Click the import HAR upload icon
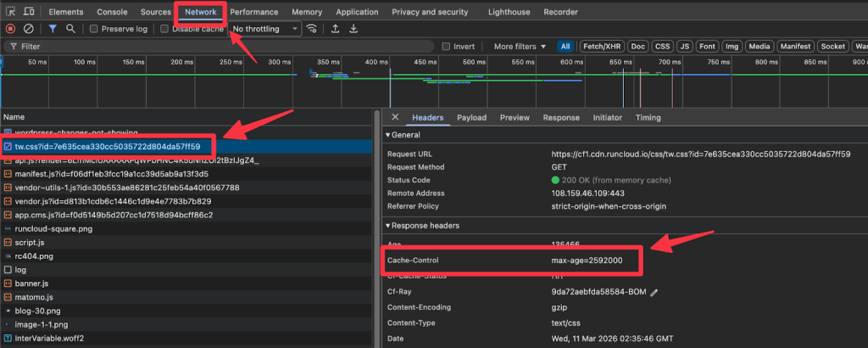The image size is (868, 348). pyautogui.click(x=335, y=29)
